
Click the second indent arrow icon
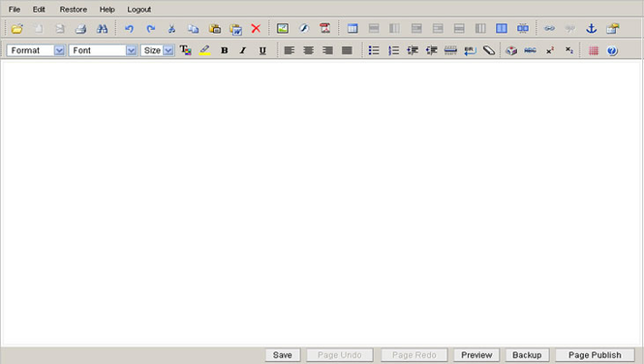pyautogui.click(x=431, y=50)
